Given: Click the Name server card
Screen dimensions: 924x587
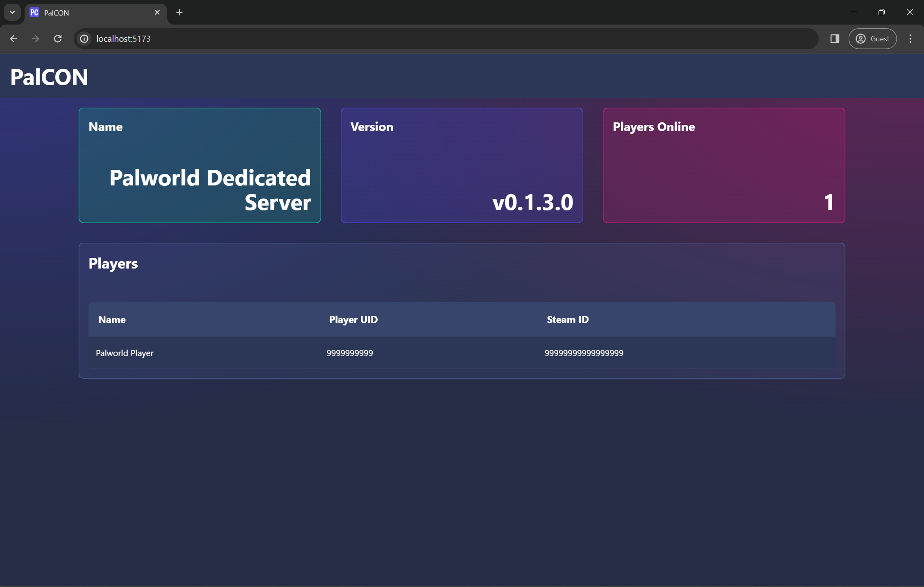Looking at the screenshot, I should [x=200, y=165].
